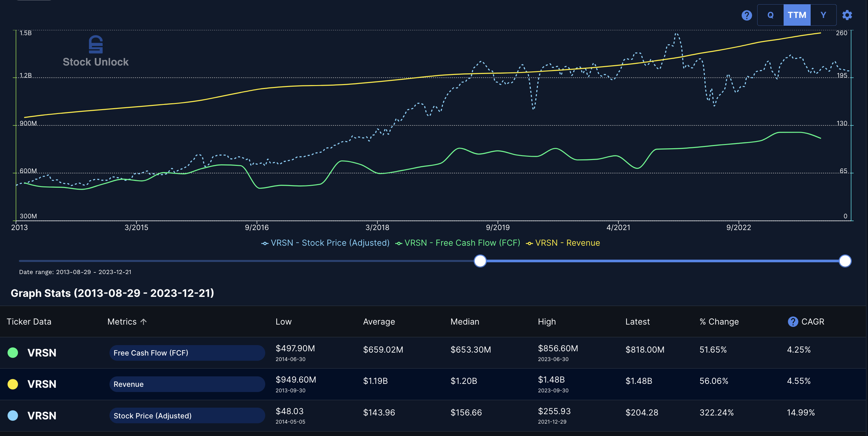Click the 9/2019 x-axis label
This screenshot has height=436, width=868.
(498, 227)
